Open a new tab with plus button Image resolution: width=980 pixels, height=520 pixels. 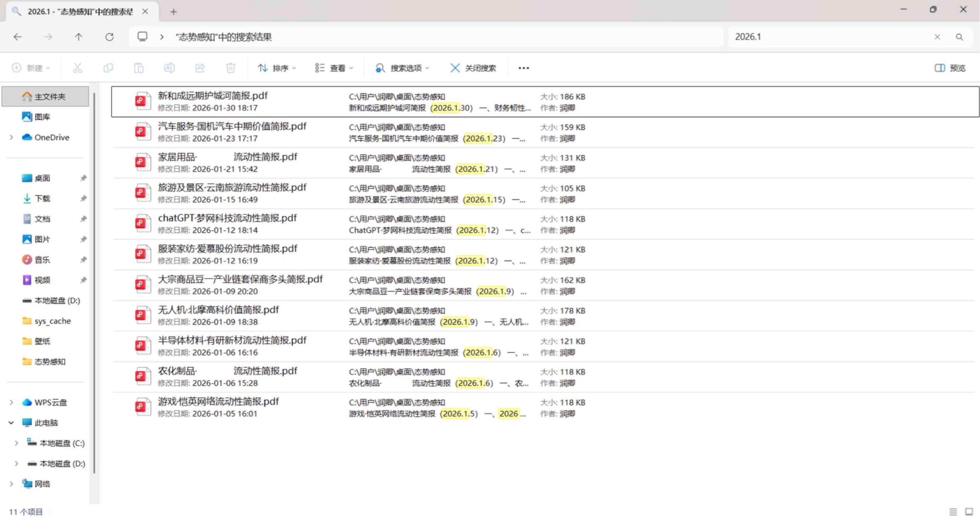173,12
